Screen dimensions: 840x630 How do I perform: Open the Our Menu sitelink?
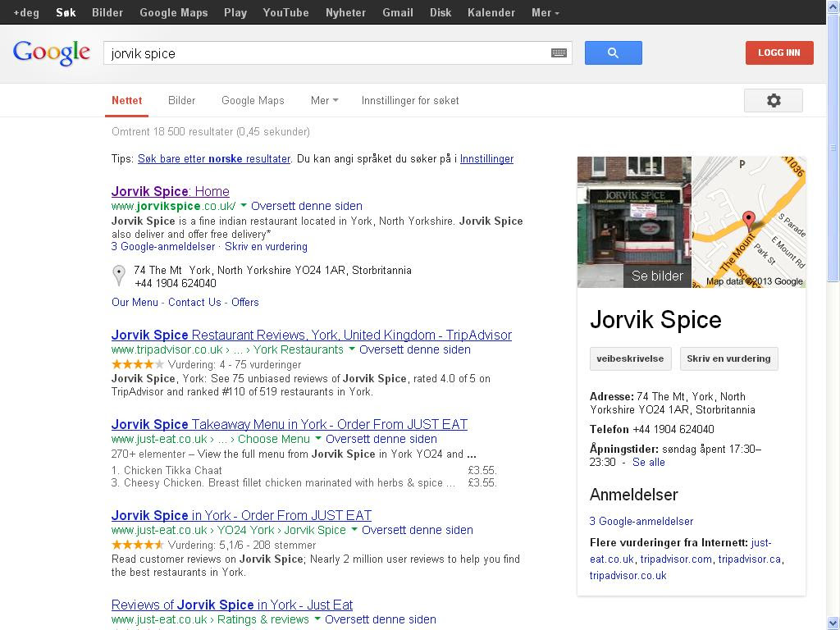point(135,302)
